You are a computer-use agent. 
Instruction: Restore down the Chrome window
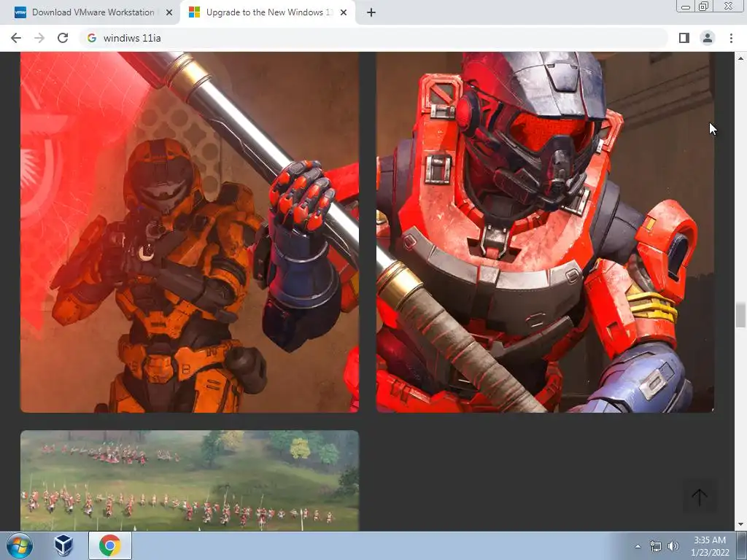coord(703,6)
